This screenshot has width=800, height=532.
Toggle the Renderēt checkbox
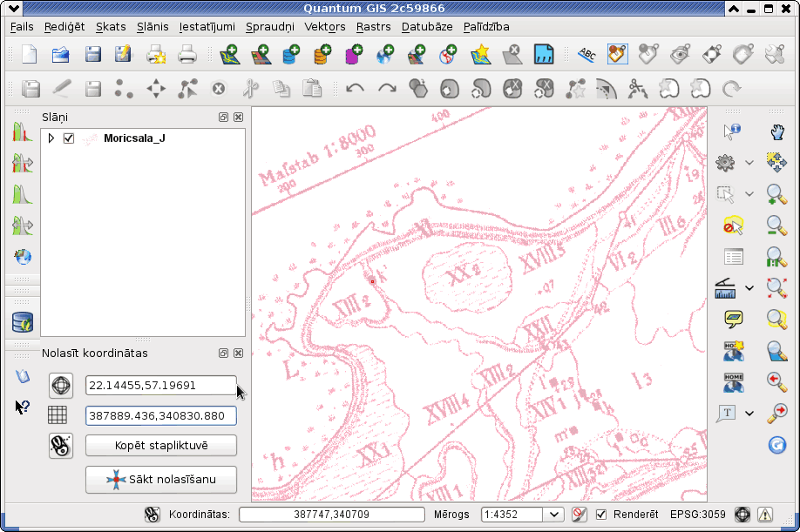(x=601, y=515)
